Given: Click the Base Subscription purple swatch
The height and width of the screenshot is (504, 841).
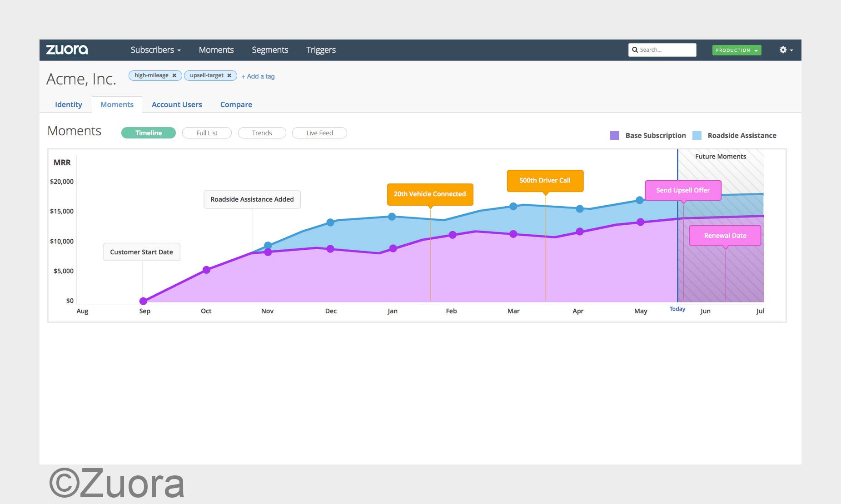Looking at the screenshot, I should [x=615, y=135].
